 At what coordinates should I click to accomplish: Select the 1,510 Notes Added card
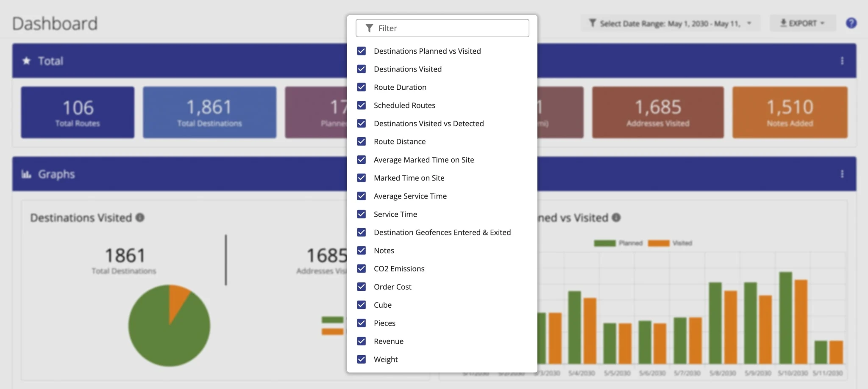pos(790,112)
